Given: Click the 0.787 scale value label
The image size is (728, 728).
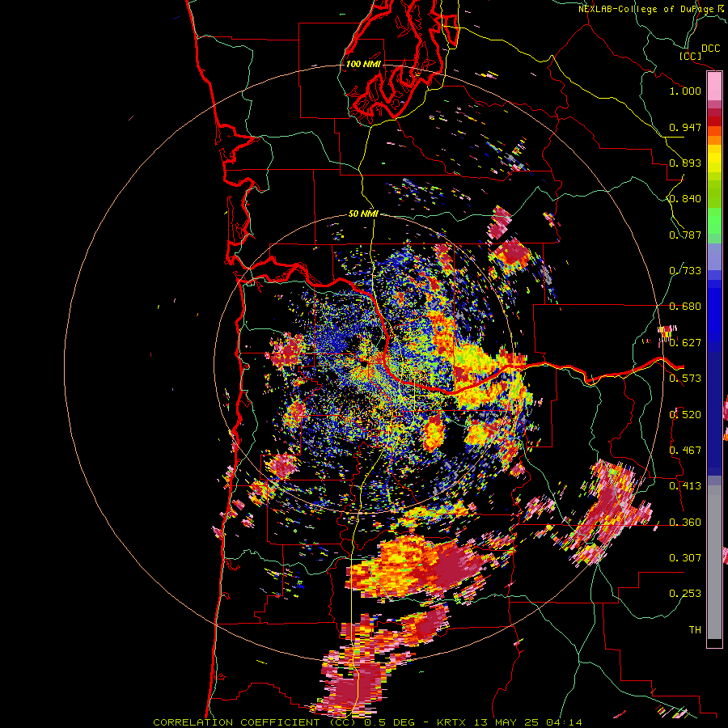Looking at the screenshot, I should tap(685, 235).
